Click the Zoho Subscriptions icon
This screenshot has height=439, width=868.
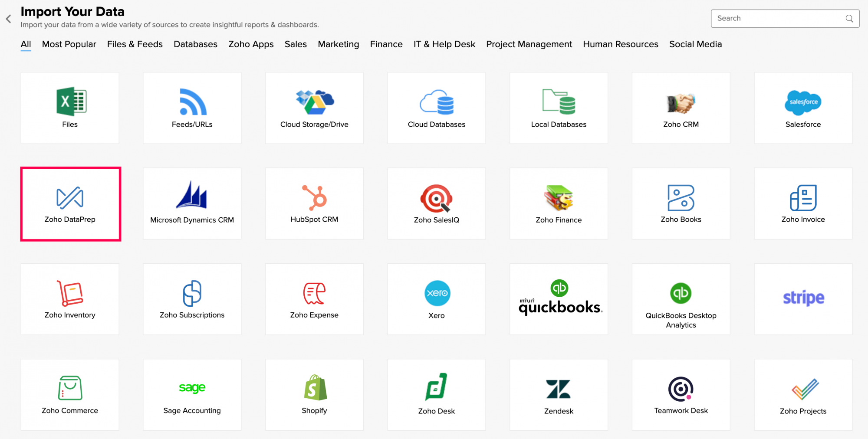tap(192, 293)
